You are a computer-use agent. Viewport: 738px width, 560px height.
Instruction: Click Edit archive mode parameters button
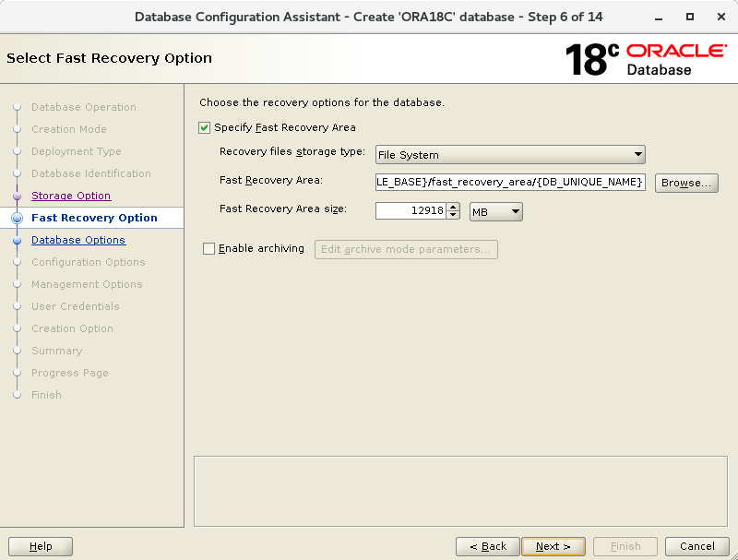click(406, 249)
